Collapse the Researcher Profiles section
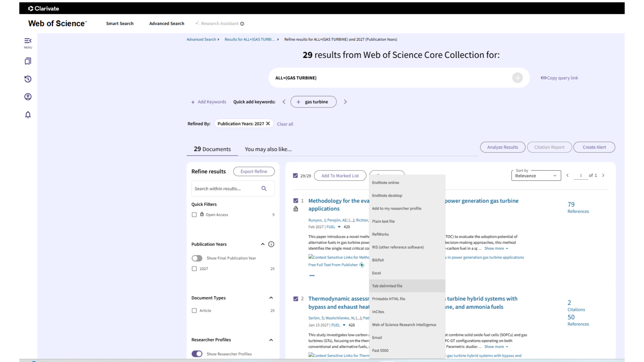Screen dimensions: 644x362 (271, 340)
